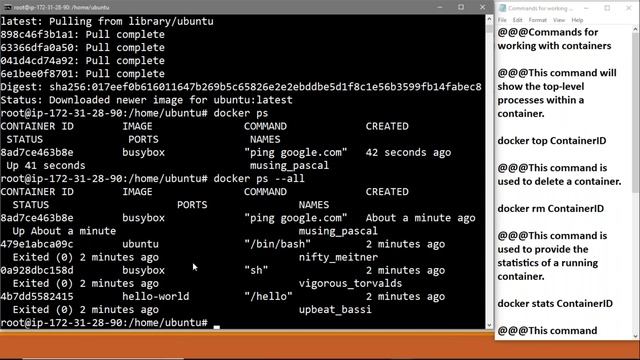Image resolution: width=640 pixels, height=360 pixels.
Task: Click the Notepad vertical scrollbar thumb
Action: [x=636, y=112]
